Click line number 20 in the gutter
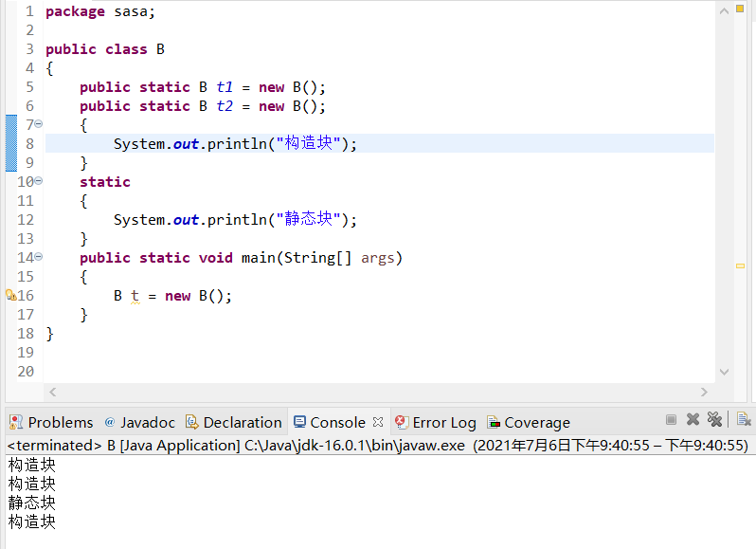756x549 pixels. (26, 371)
